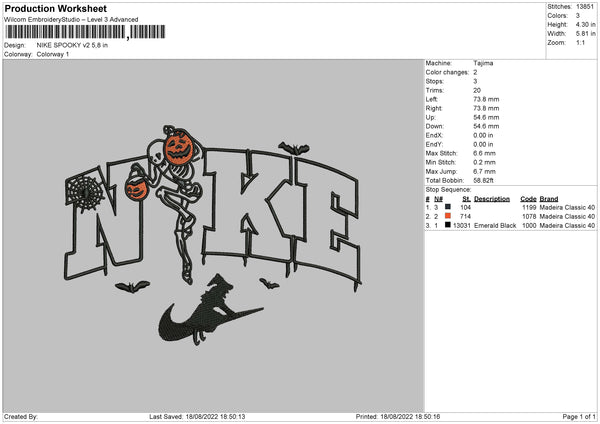The image size is (600, 424).
Task: Select the EndY value '0.00 in'
Action: [483, 144]
